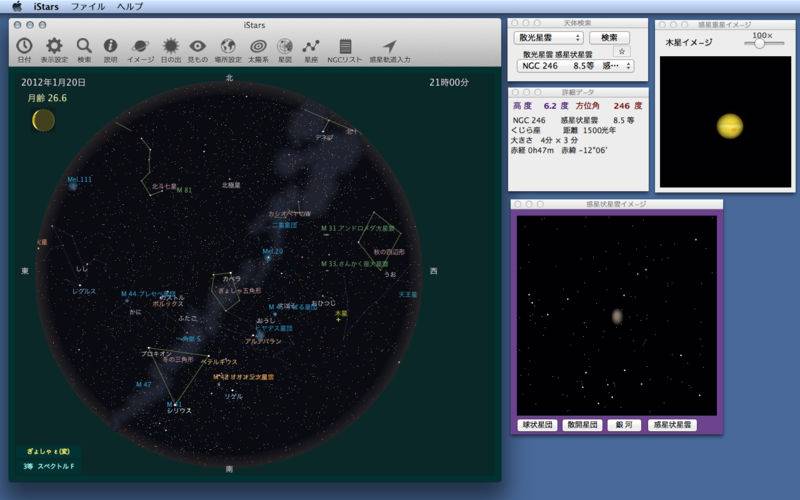Click the 21時00分 time label
This screenshot has height=500, width=800.
[x=449, y=82]
